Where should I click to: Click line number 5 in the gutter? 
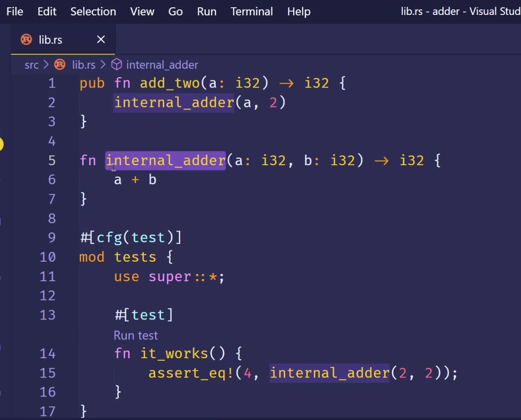(52, 160)
